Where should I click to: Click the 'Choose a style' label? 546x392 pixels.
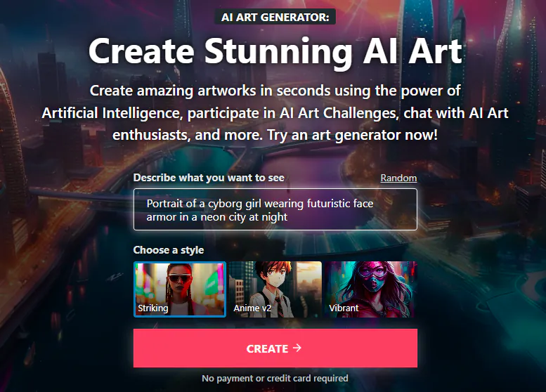click(169, 250)
